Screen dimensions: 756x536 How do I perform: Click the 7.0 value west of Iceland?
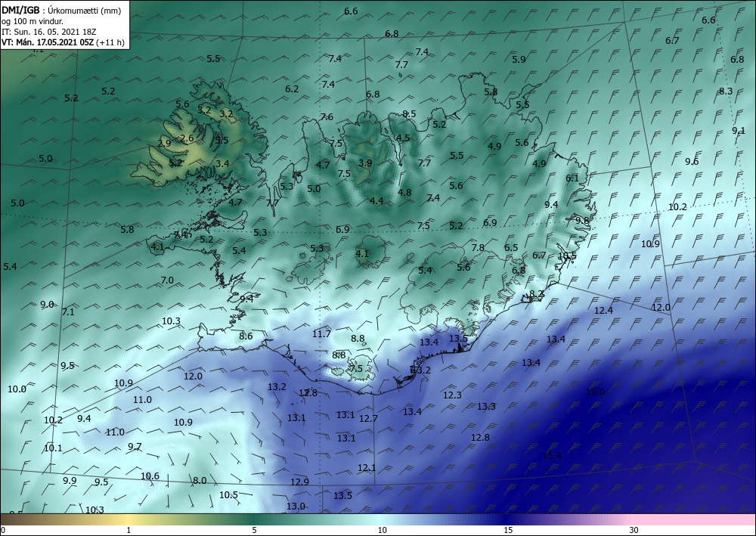[x=167, y=280]
